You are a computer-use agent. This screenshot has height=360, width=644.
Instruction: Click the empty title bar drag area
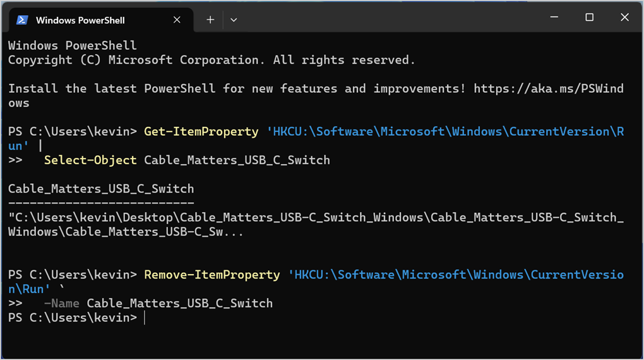point(390,17)
